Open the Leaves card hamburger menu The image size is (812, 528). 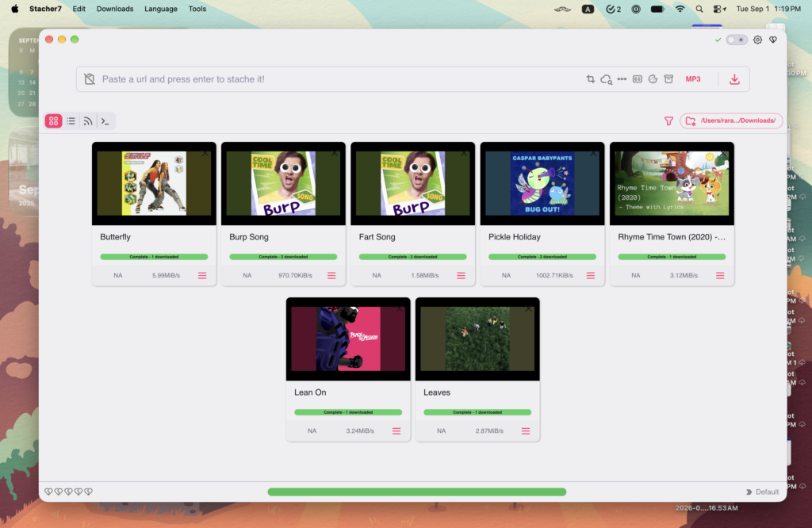point(526,430)
